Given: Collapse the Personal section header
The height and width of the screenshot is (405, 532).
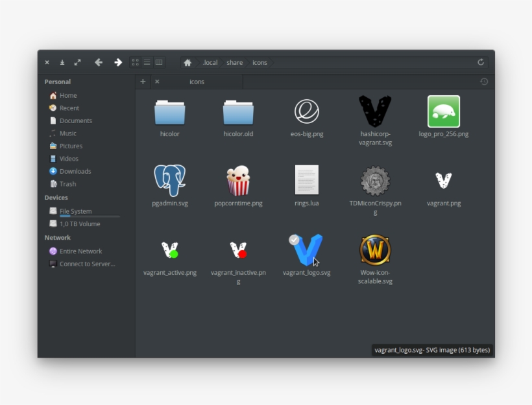Looking at the screenshot, I should (x=57, y=82).
